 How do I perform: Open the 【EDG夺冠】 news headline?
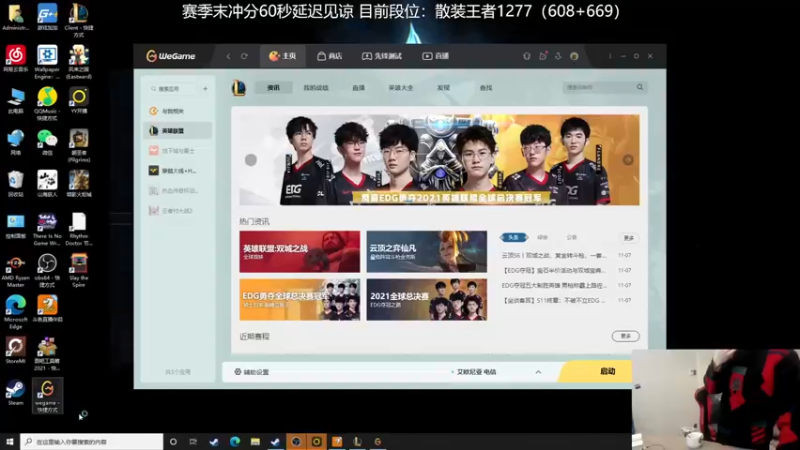click(554, 270)
